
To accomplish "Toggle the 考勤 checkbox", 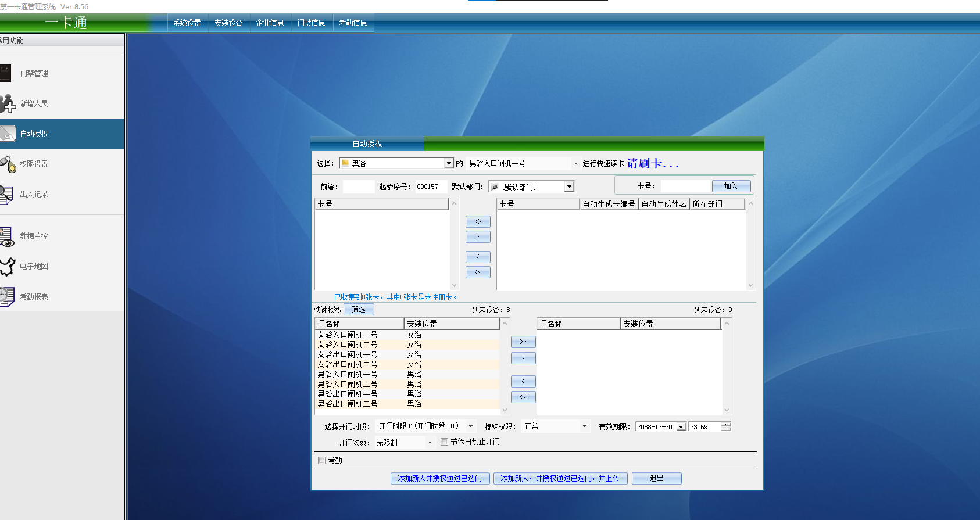I will coord(322,460).
